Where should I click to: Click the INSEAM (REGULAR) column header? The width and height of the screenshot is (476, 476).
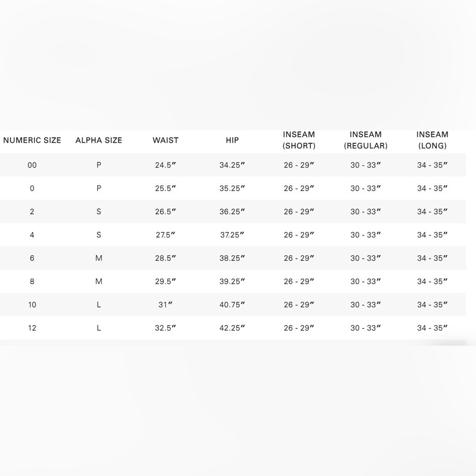[x=366, y=140]
